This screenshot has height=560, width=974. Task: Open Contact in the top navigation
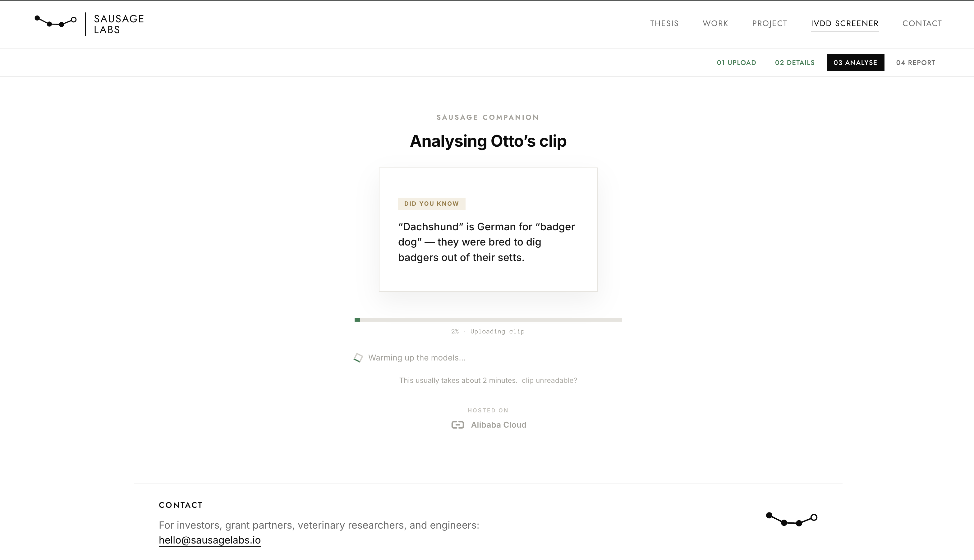point(922,23)
